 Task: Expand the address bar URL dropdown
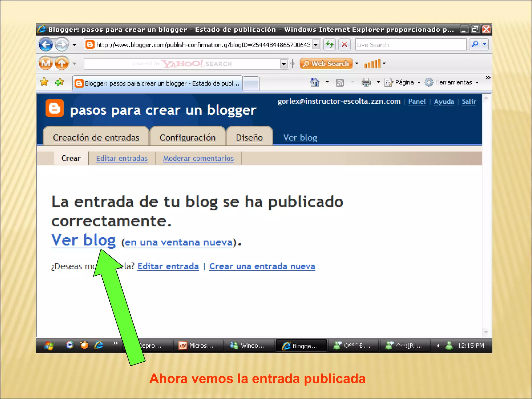click(x=316, y=45)
